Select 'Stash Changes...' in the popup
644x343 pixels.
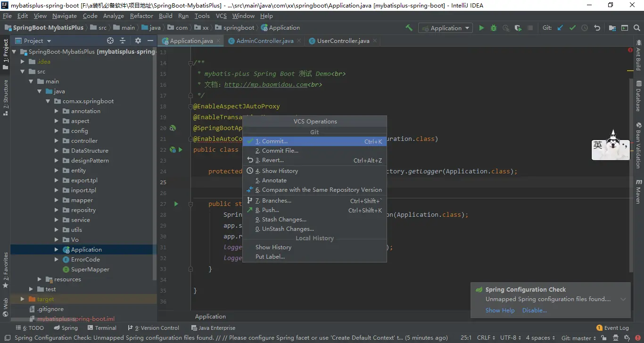pyautogui.click(x=314, y=220)
